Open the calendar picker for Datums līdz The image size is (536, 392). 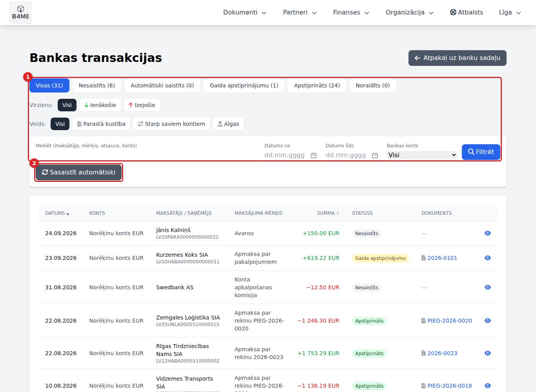[x=375, y=155]
